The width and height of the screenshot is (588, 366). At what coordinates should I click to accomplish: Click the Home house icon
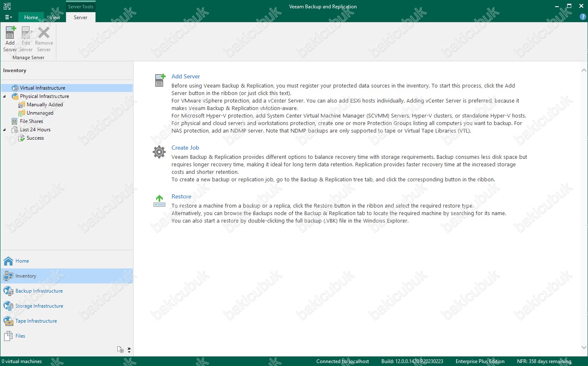coord(8,261)
